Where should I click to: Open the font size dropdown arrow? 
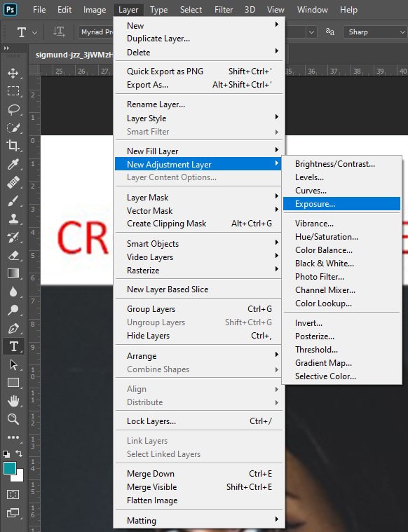(311, 32)
